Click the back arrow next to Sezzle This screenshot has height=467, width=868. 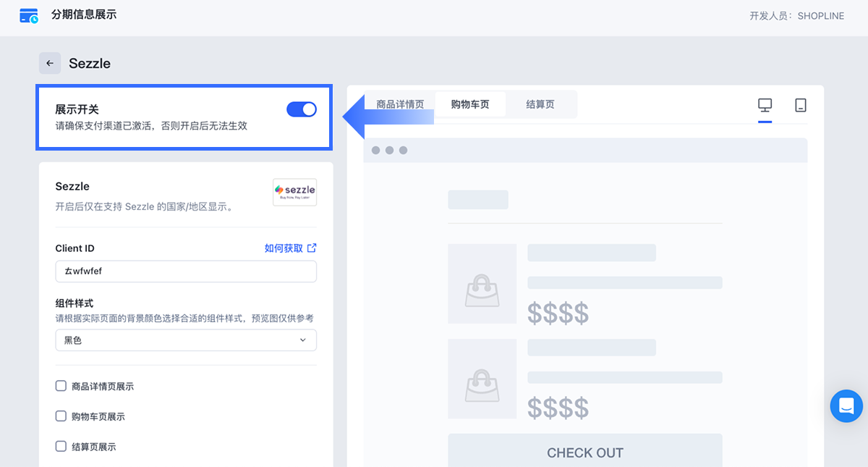(50, 63)
